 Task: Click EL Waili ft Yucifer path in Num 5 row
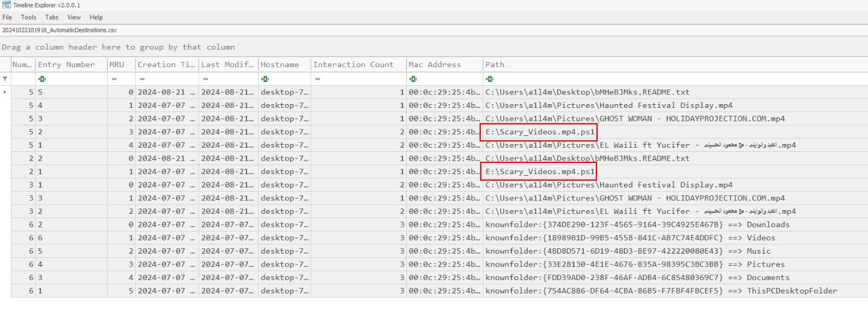[x=640, y=145]
